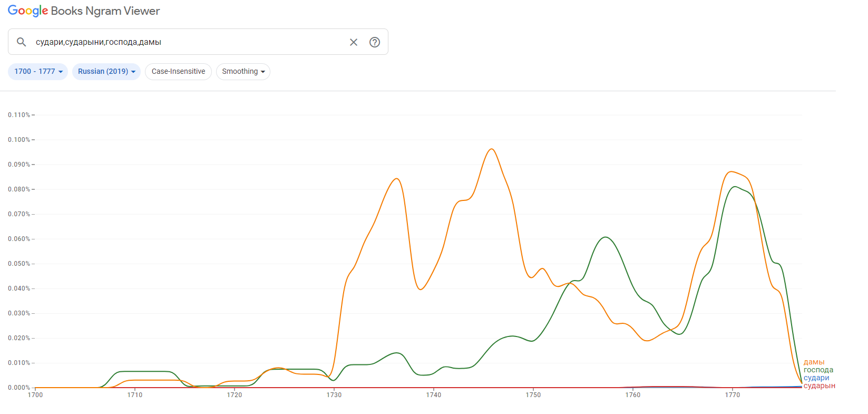The width and height of the screenshot is (868, 414).
Task: Expand the Russian (2019) corpus dropdown
Action: (x=106, y=72)
